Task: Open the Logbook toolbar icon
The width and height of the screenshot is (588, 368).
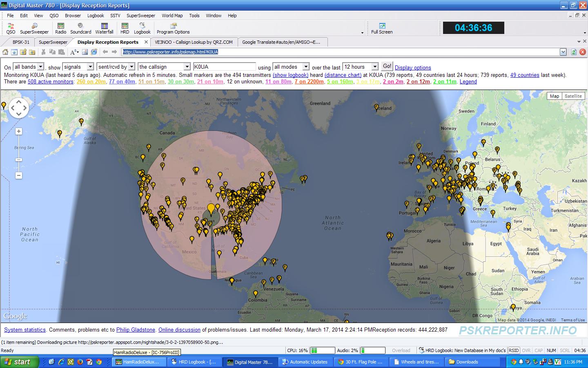Action: click(142, 28)
